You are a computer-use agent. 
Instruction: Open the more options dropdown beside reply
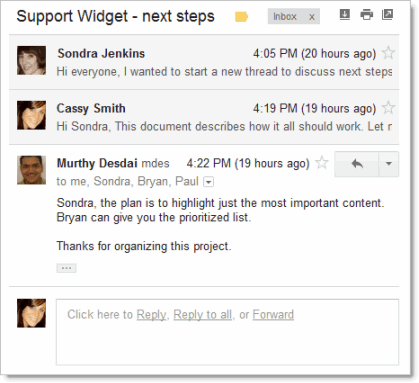coord(389,164)
